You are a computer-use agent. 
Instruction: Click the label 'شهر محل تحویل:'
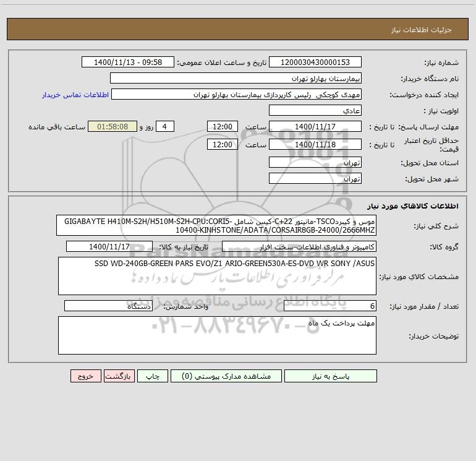tap(432, 179)
